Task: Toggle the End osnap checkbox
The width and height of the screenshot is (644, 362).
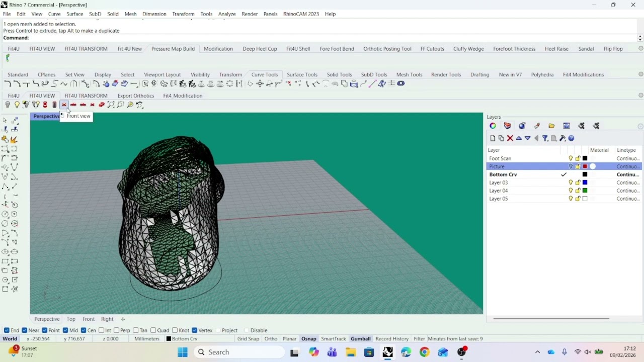Action: pyautogui.click(x=7, y=330)
